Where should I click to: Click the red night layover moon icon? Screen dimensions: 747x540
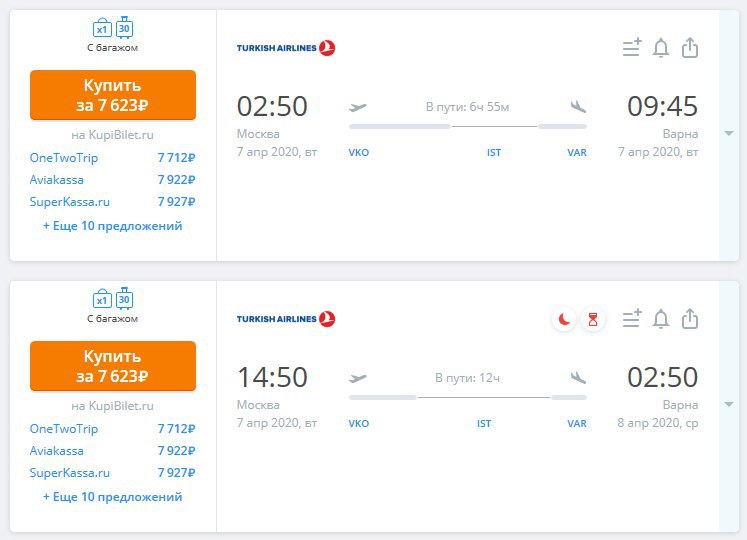pos(564,319)
